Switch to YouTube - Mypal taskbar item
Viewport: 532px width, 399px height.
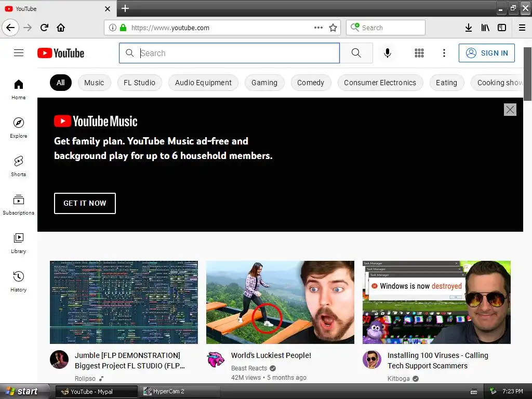coord(96,392)
